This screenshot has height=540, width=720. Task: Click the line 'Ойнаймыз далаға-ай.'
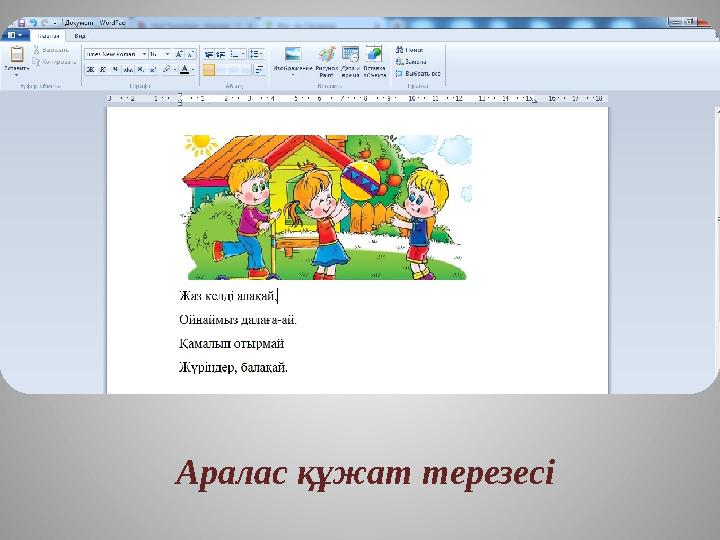[x=238, y=320]
